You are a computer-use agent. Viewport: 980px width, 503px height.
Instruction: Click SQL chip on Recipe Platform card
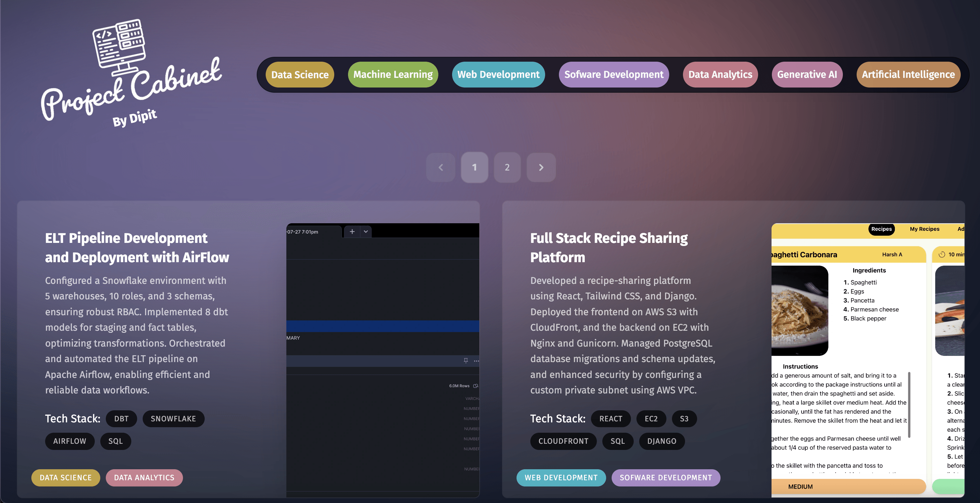[x=618, y=441]
